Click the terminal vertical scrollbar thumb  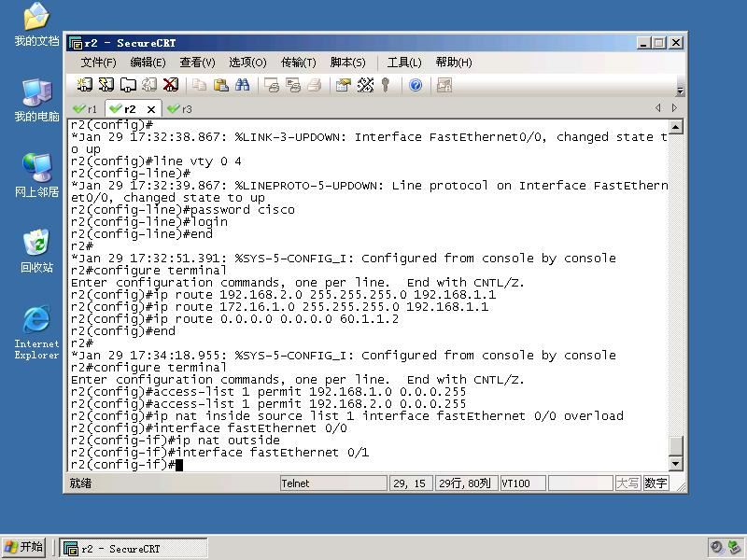point(676,446)
